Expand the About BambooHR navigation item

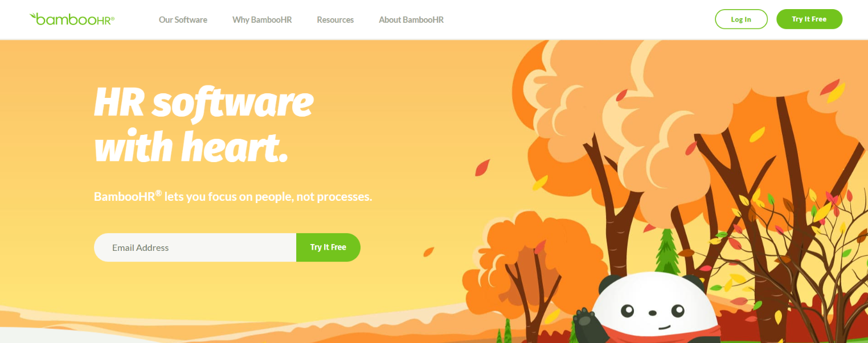click(411, 19)
